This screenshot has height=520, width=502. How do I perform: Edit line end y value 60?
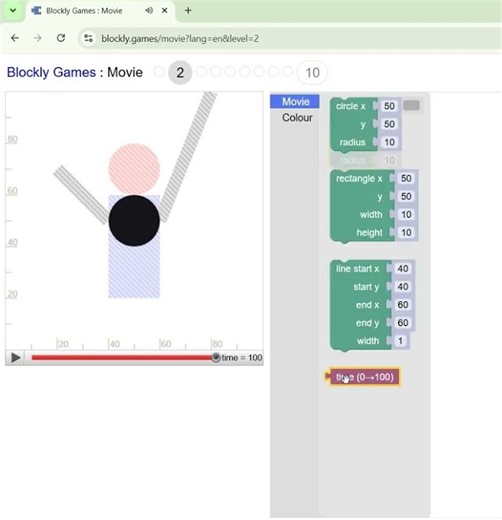pyautogui.click(x=403, y=323)
